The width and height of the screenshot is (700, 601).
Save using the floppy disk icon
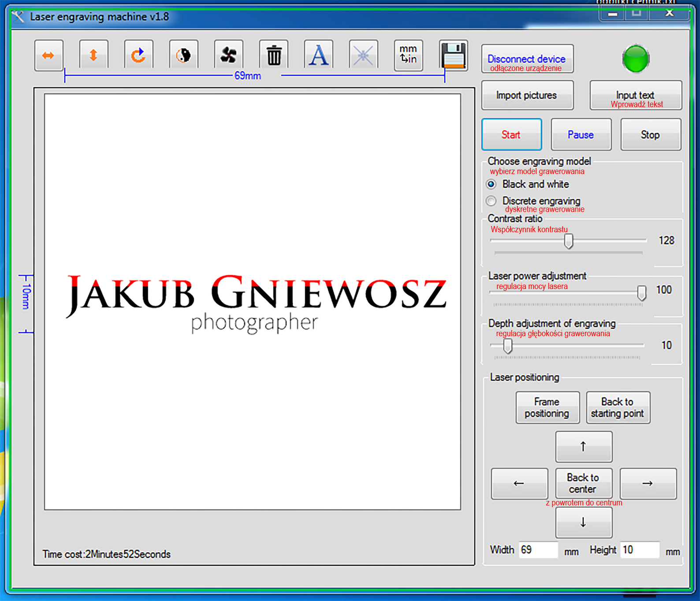click(x=454, y=55)
